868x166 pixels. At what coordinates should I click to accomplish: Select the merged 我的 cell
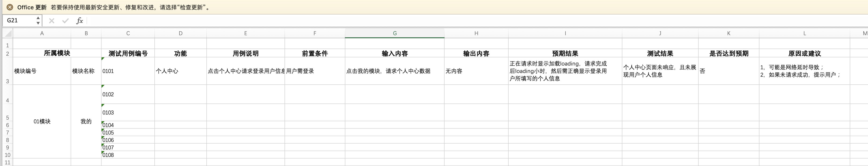[86, 121]
